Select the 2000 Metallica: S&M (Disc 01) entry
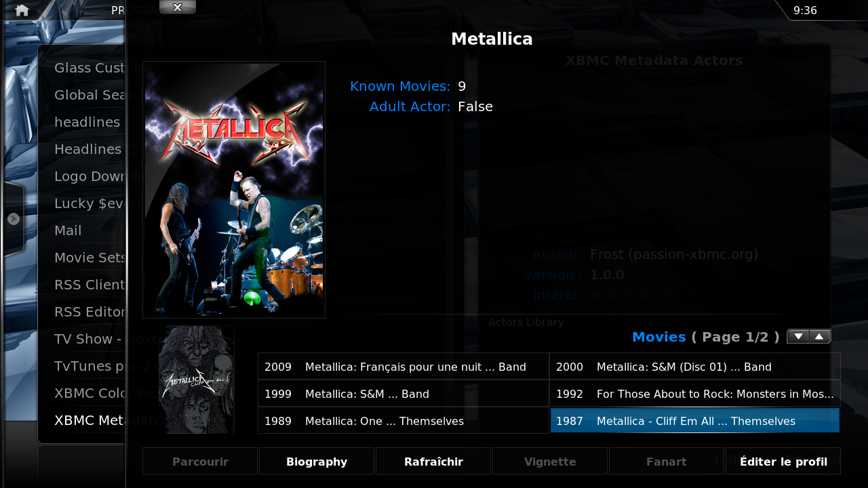This screenshot has height=488, width=868. tap(695, 367)
